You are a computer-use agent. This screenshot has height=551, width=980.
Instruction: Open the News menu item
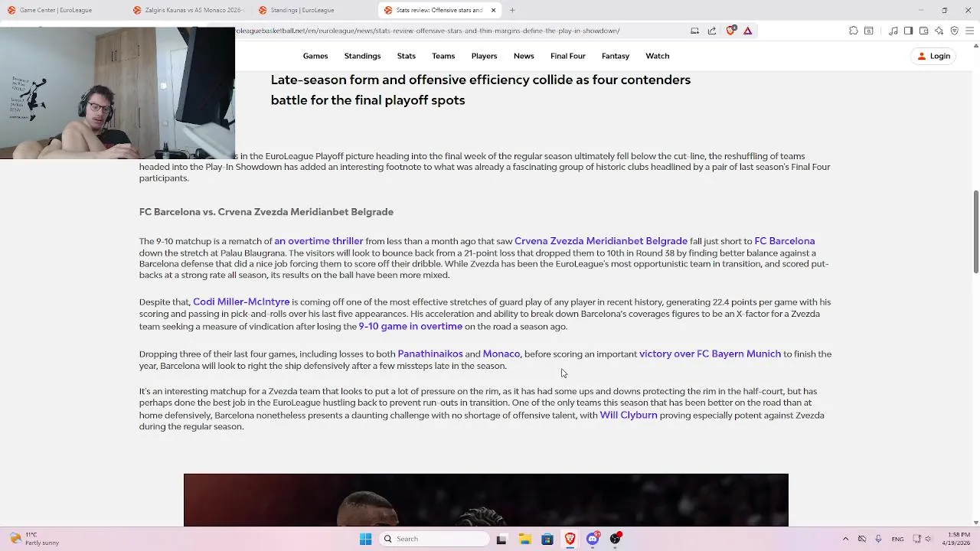coord(524,56)
